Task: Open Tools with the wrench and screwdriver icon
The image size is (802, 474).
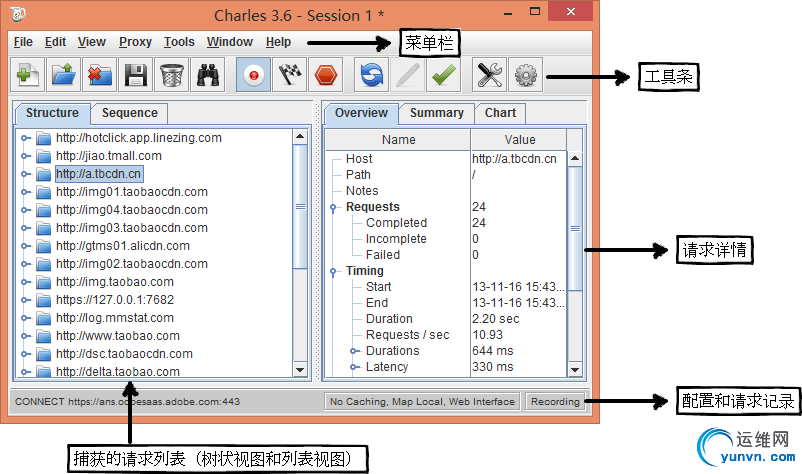Action: (x=489, y=75)
